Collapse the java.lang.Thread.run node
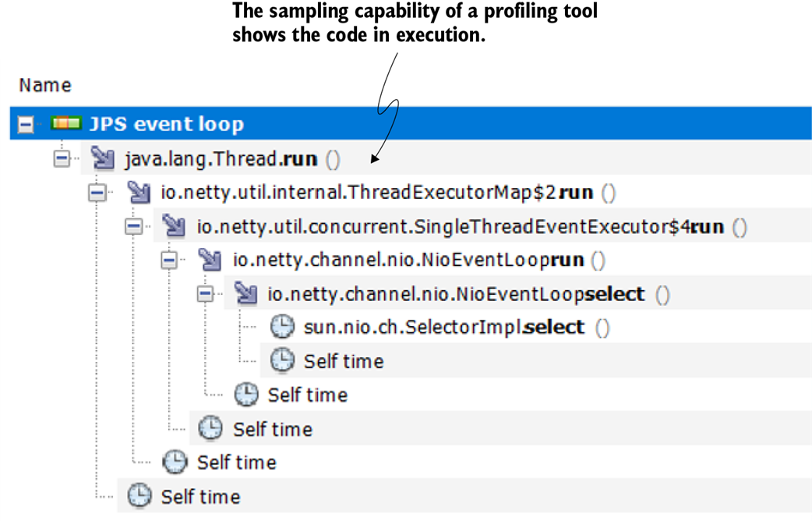This screenshot has width=812, height=521. tap(62, 159)
